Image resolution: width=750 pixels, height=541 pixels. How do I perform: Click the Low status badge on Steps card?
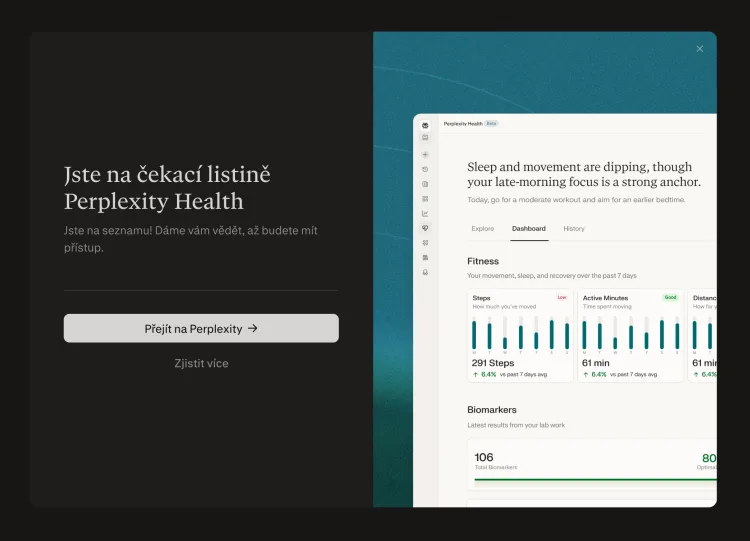pyautogui.click(x=561, y=297)
